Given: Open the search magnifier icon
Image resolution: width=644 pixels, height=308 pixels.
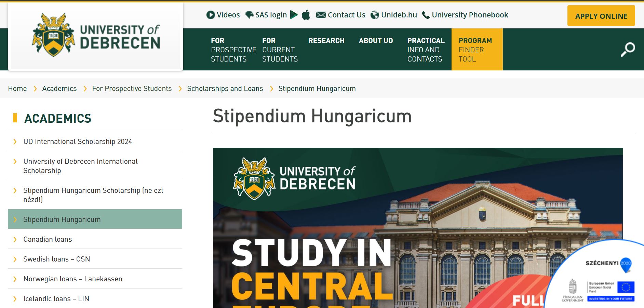Looking at the screenshot, I should pos(628,50).
